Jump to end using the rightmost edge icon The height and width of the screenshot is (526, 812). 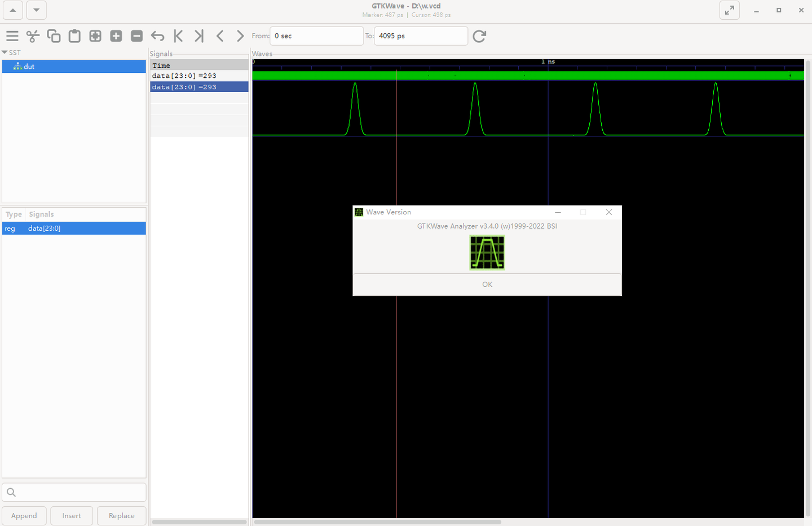(x=198, y=36)
